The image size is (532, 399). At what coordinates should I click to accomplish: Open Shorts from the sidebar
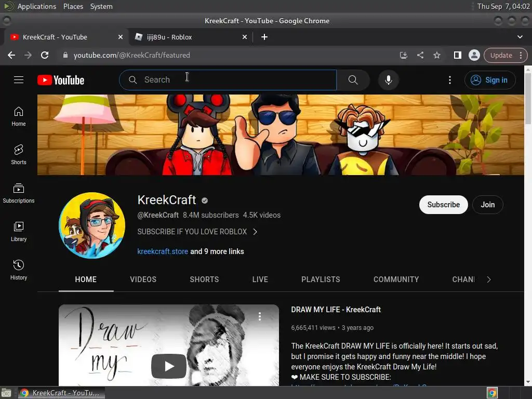click(x=19, y=155)
